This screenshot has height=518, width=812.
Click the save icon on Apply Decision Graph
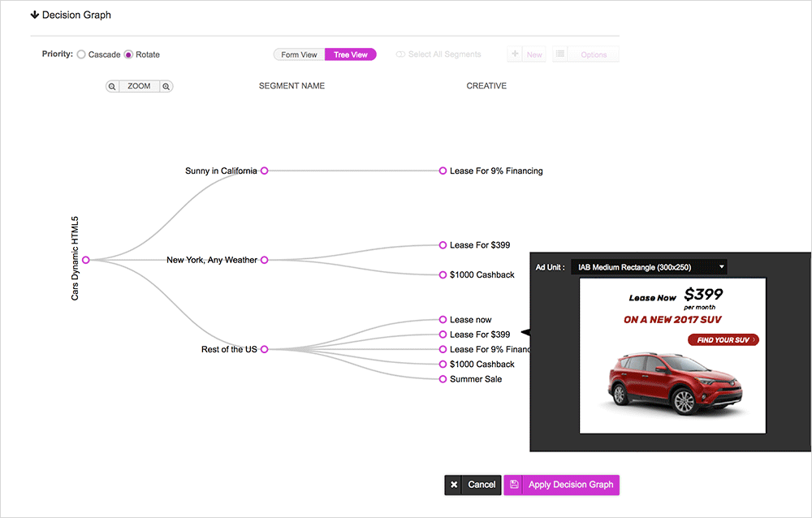point(514,485)
